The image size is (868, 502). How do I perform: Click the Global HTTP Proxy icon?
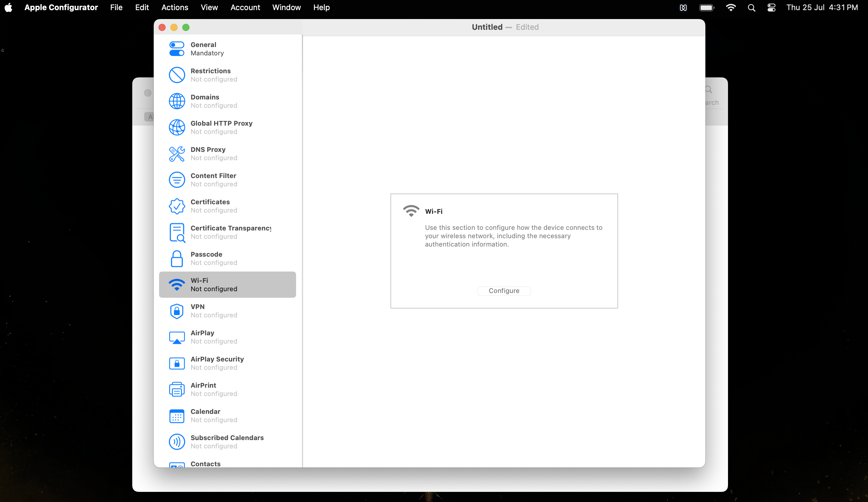tap(177, 127)
